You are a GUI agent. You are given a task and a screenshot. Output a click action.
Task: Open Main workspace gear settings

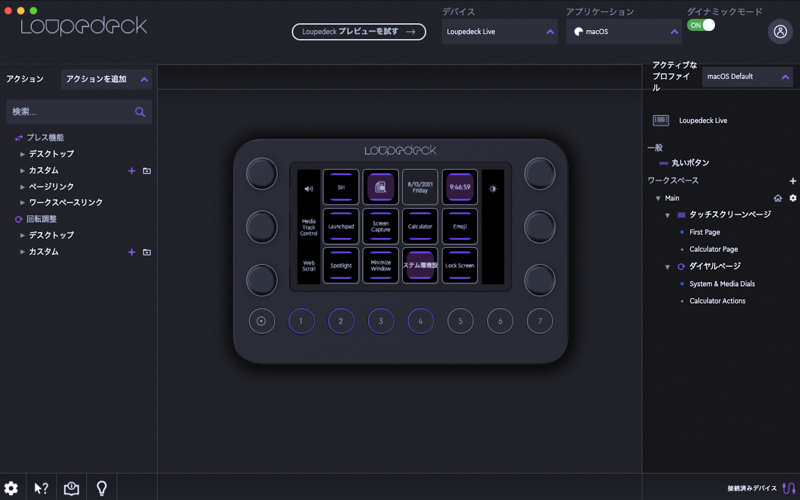pos(793,198)
